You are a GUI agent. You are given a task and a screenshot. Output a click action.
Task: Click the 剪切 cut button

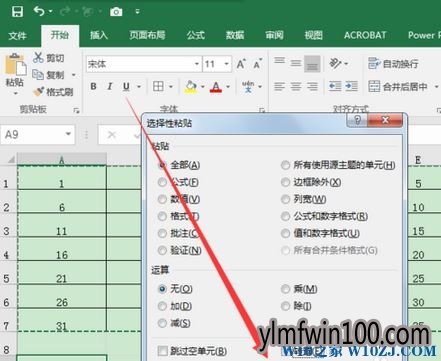tap(49, 58)
